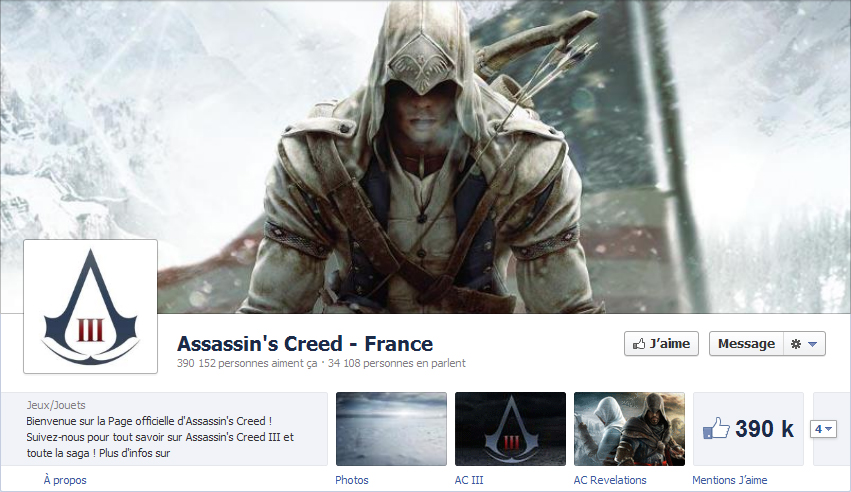
Task: Click the AC Revelations label link
Action: point(610,480)
